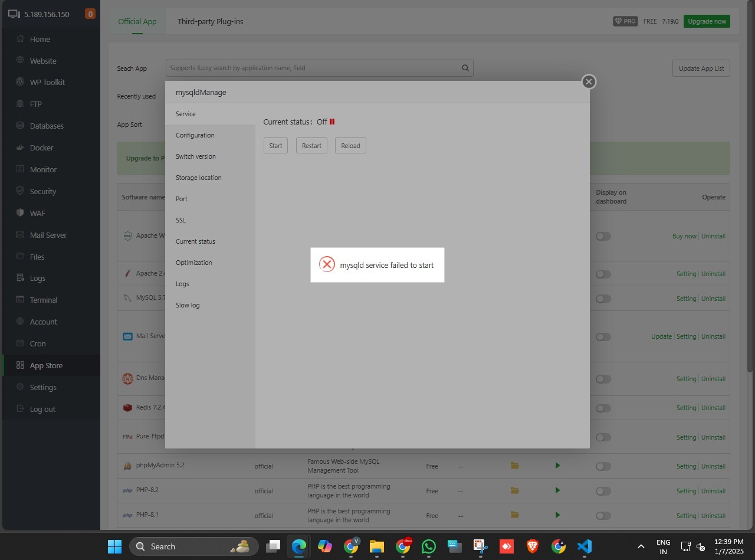Open the phpMyAdmin 5.2 folder icon
This screenshot has width=755, height=560.
(515, 466)
